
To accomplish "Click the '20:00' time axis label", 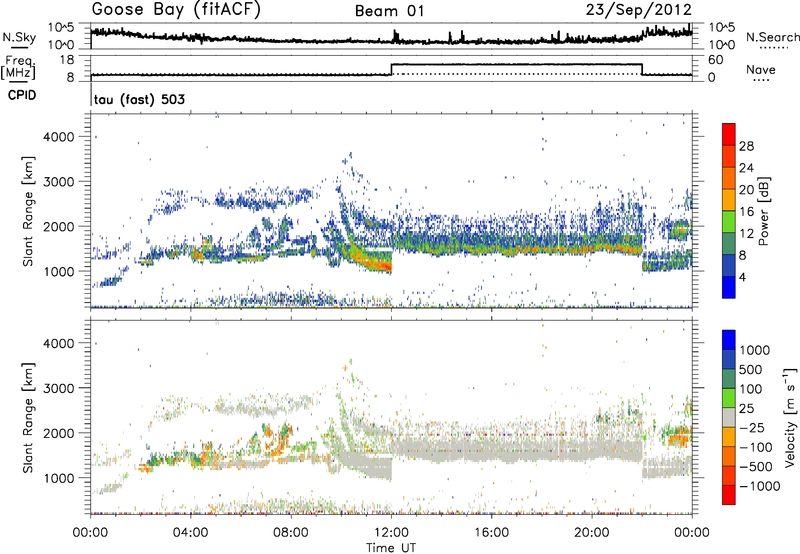I will tap(591, 533).
